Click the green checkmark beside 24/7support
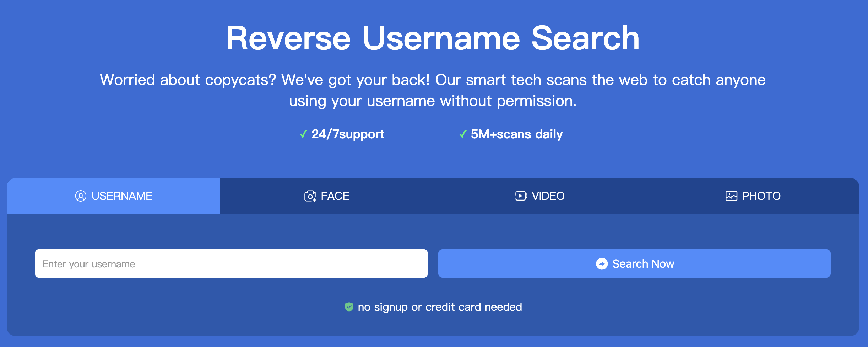868x347 pixels. [x=303, y=134]
